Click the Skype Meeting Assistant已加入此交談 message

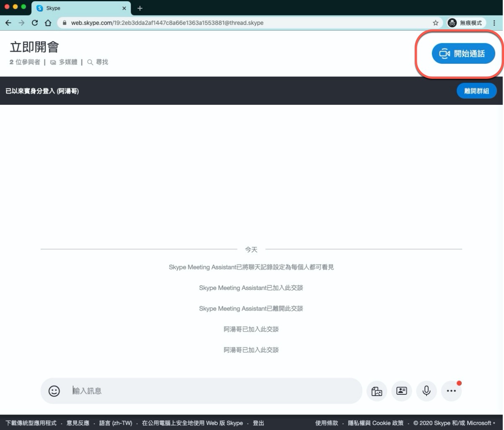pos(251,288)
